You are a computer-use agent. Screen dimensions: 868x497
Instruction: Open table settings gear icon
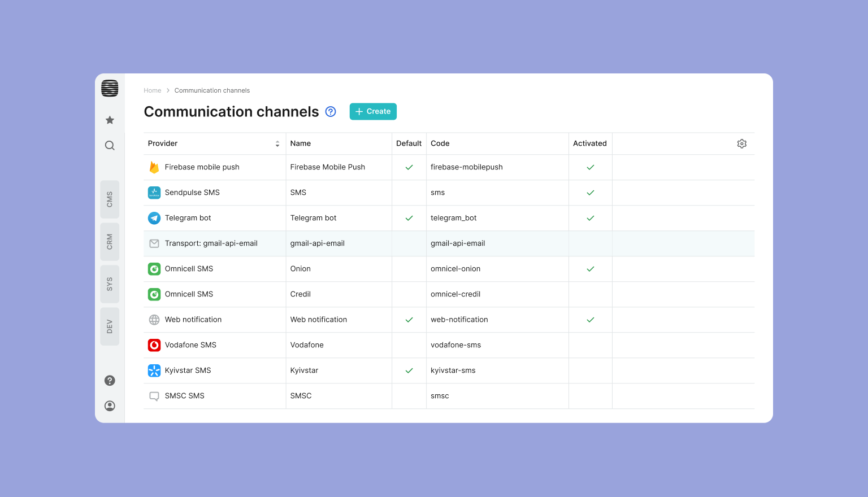coord(741,144)
